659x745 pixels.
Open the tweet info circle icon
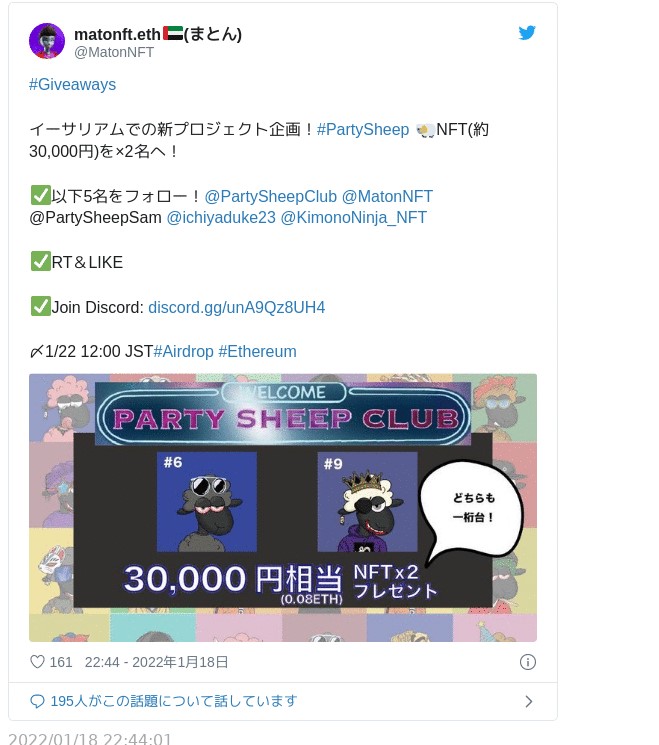click(x=528, y=662)
